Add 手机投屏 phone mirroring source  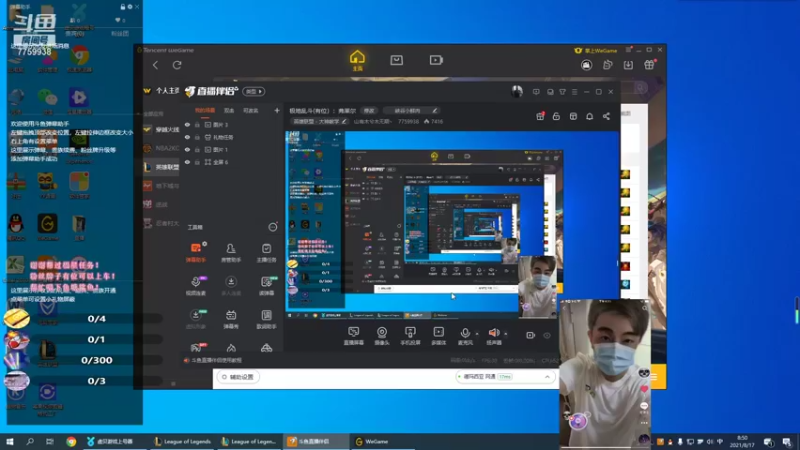(410, 336)
